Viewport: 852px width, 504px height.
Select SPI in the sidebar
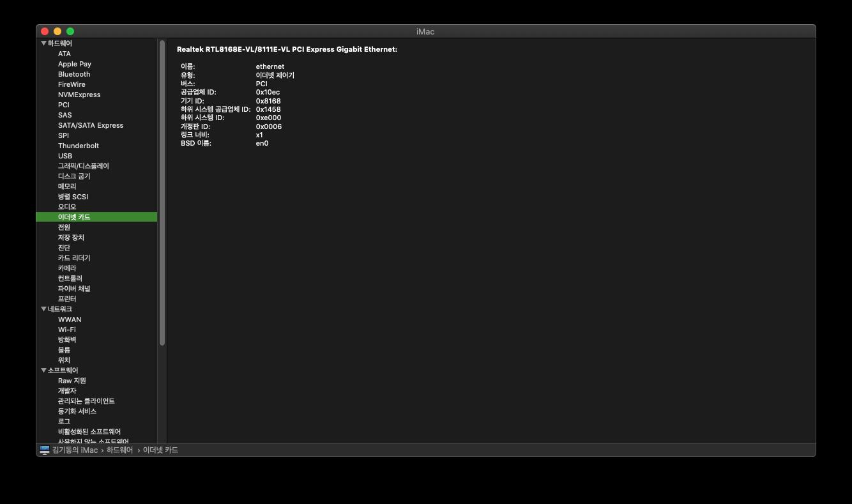pyautogui.click(x=63, y=135)
